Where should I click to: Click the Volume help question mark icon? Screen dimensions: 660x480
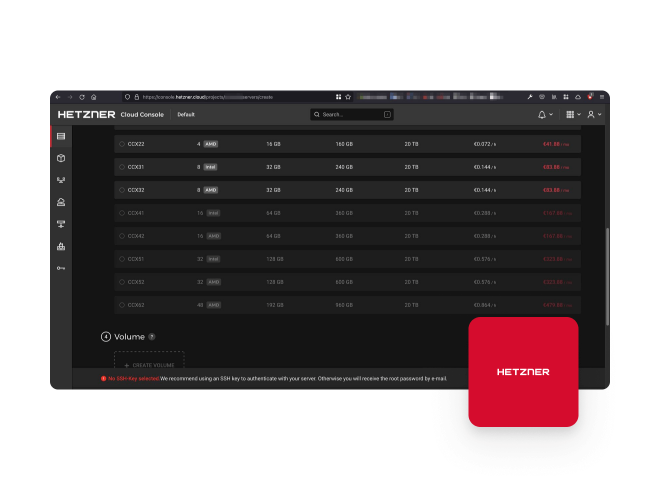coord(152,337)
